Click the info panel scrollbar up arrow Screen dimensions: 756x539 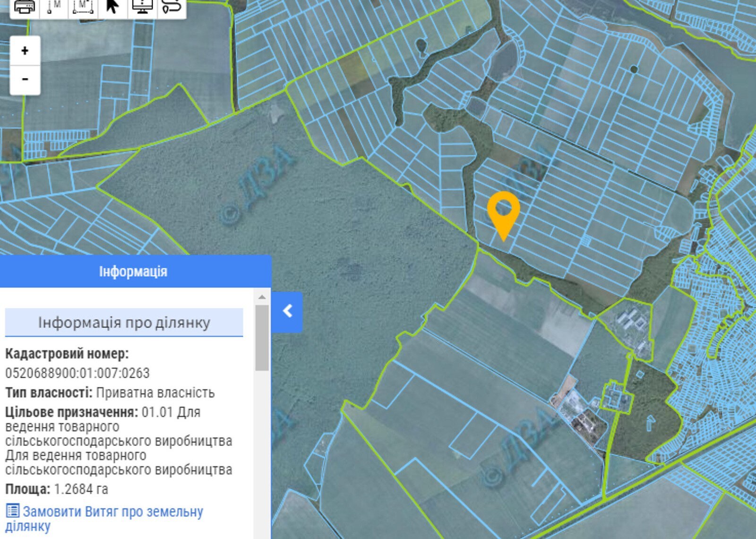pos(262,297)
